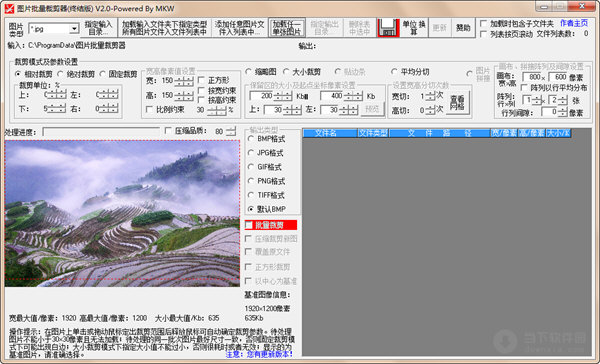This screenshot has height=364, width=600.
Task: Open the 作者主页 link
Action: 574,23
